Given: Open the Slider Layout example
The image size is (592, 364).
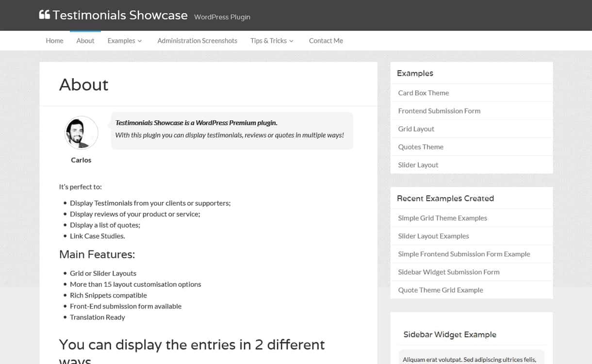Looking at the screenshot, I should coord(418,165).
